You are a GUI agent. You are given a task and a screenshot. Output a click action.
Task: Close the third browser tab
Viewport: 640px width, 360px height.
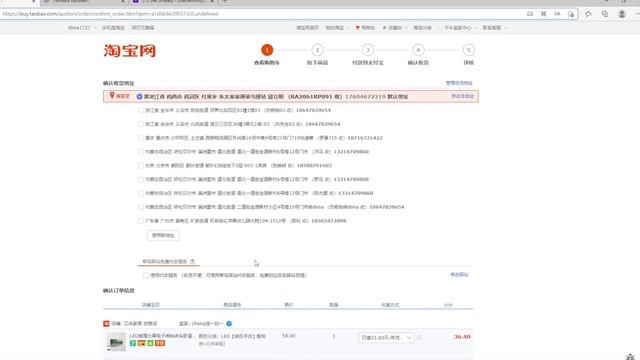pyautogui.click(x=212, y=1)
